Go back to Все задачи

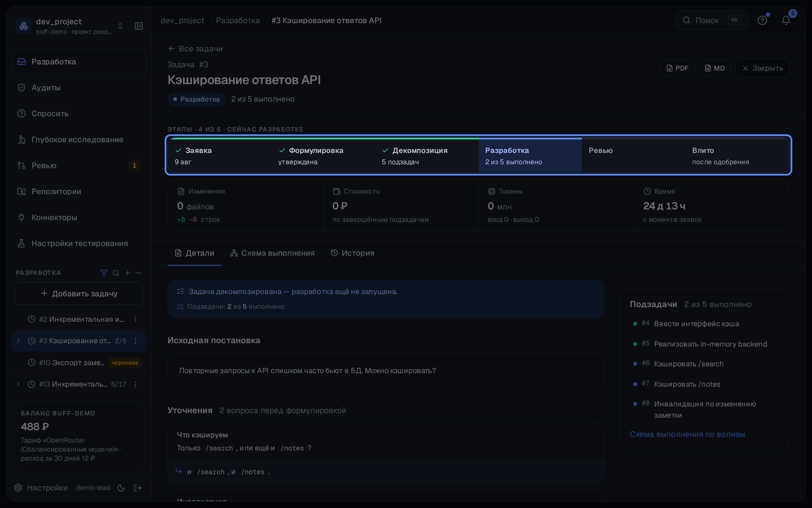tap(195, 49)
